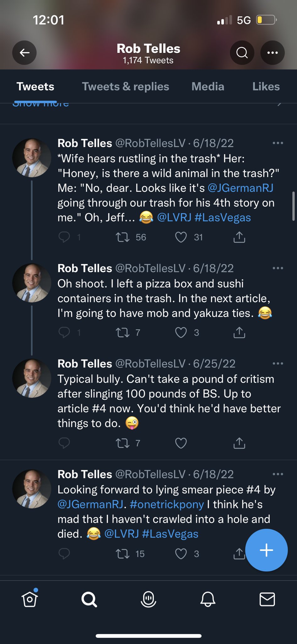Open more options for wild animal tweet
297x644 pixels.
click(x=278, y=143)
